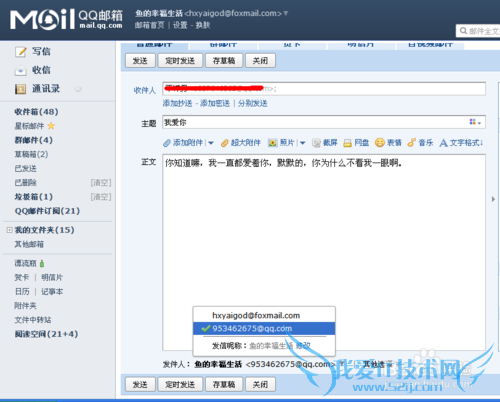This screenshot has width=500, height=402.
Task: Click the 邮箱首页 mailbox home link
Action: [150, 25]
